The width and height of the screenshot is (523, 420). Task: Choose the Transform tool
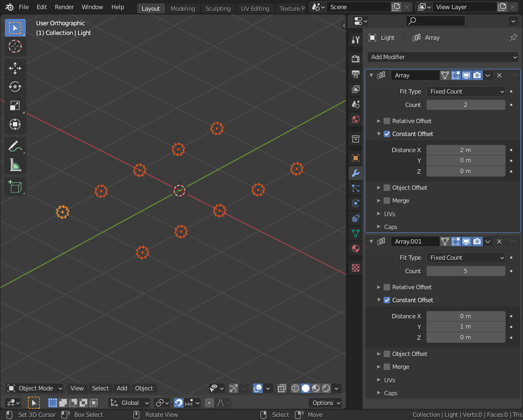[x=15, y=124]
